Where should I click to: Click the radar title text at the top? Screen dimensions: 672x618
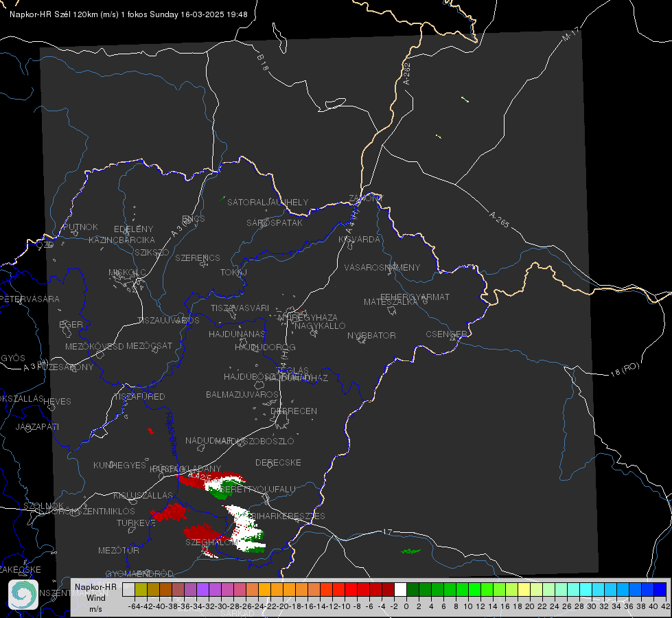tap(128, 14)
